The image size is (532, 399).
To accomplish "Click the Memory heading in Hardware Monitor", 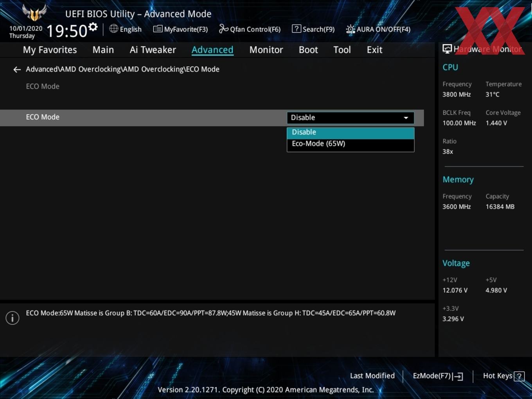I will [x=458, y=180].
